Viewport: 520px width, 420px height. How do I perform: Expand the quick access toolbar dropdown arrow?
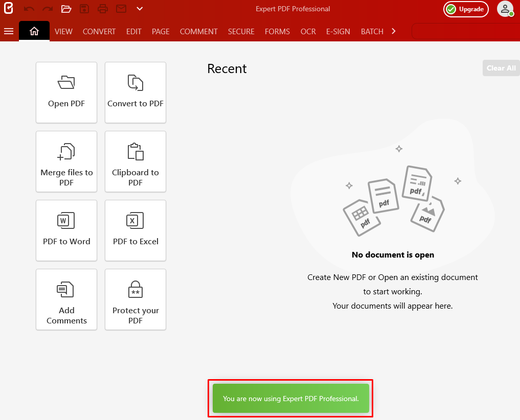click(x=140, y=9)
